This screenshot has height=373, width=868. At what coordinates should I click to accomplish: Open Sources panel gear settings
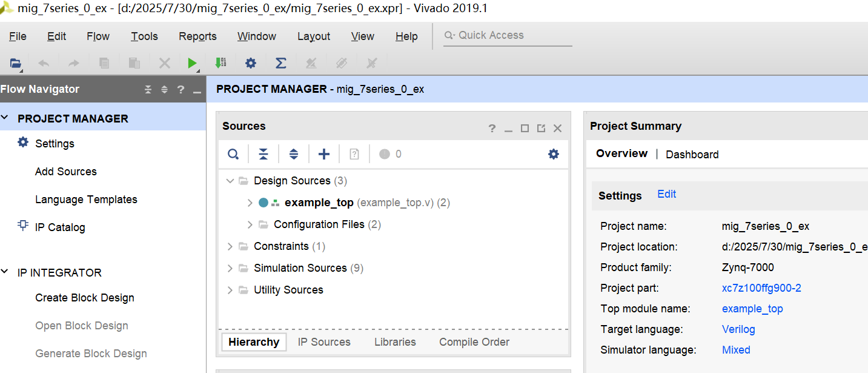(x=554, y=154)
